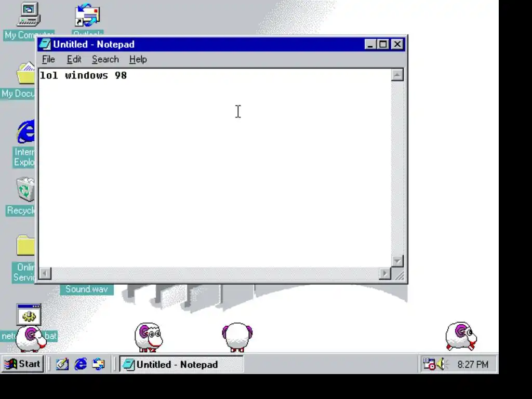The height and width of the screenshot is (399, 532).
Task: Click the horizontal scrollbar left arrow
Action: coord(45,273)
